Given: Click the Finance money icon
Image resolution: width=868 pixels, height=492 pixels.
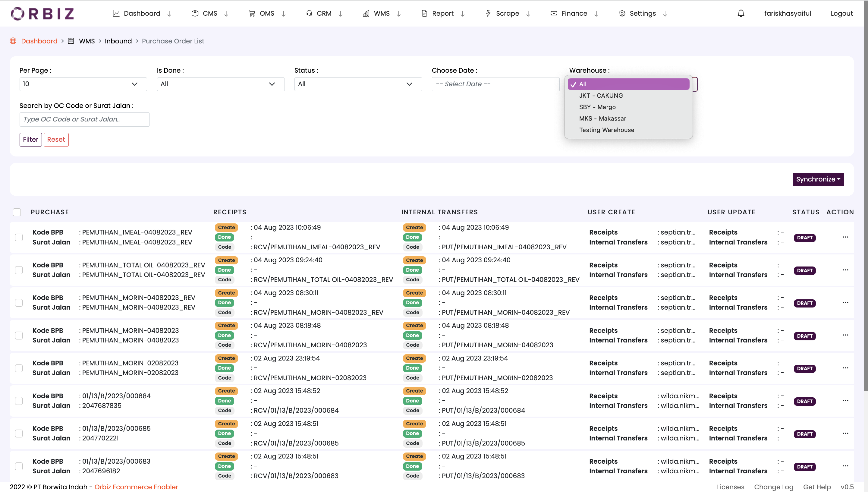Looking at the screenshot, I should coord(554,14).
